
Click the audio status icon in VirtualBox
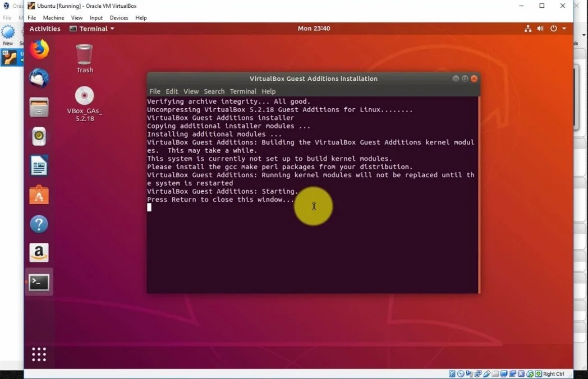[x=469, y=374]
